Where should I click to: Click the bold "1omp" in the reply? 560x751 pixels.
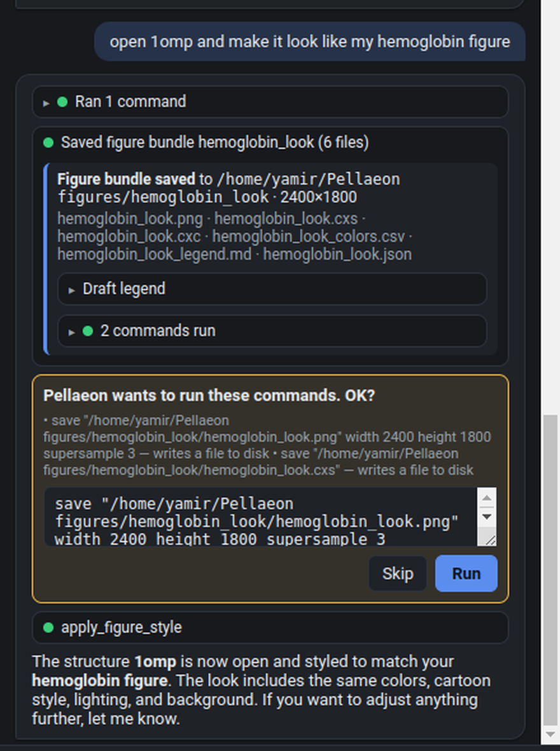155,662
